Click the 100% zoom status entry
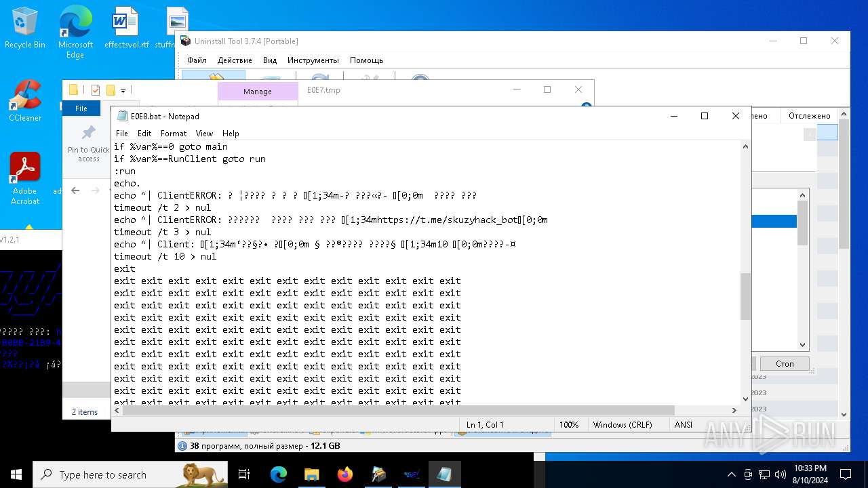 click(x=569, y=424)
